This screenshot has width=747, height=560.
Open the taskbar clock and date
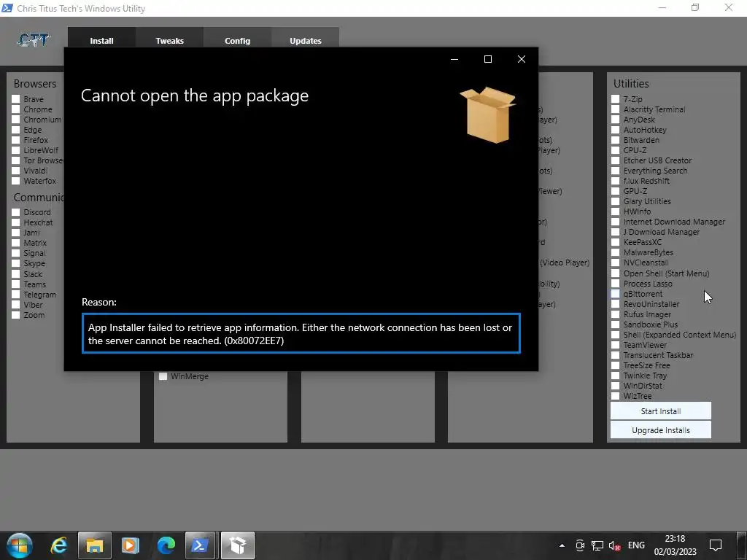tap(675, 545)
